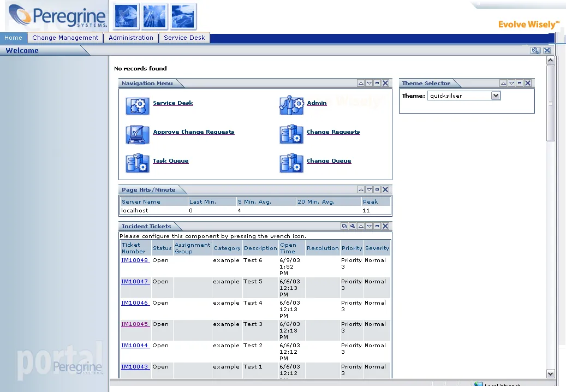This screenshot has width=566, height=392.
Task: Click the "No records found" message
Action: click(x=140, y=69)
